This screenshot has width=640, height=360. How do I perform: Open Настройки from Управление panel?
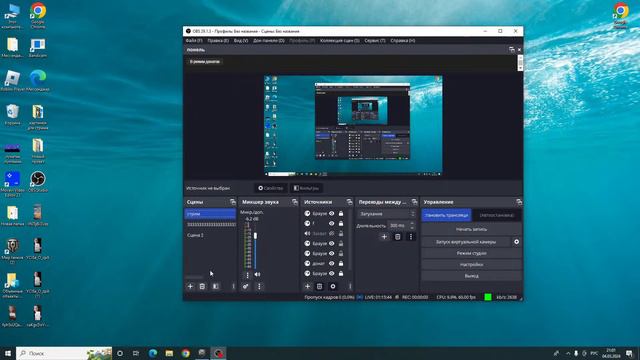point(471,264)
